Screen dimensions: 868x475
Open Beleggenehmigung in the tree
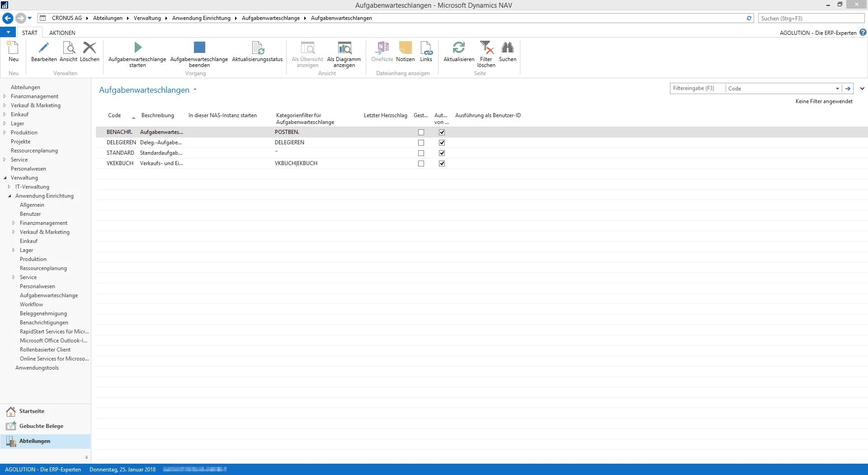(x=43, y=313)
